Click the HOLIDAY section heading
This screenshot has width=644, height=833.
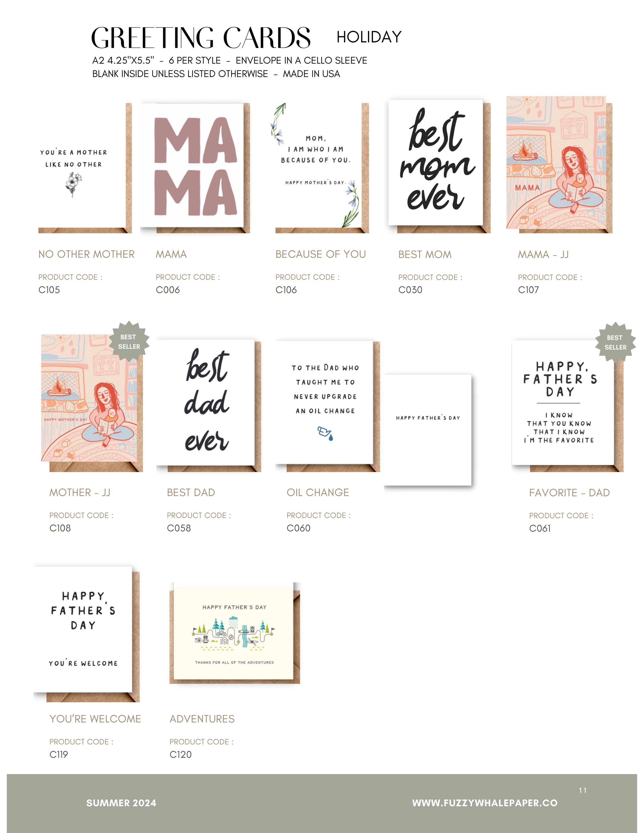369,37
